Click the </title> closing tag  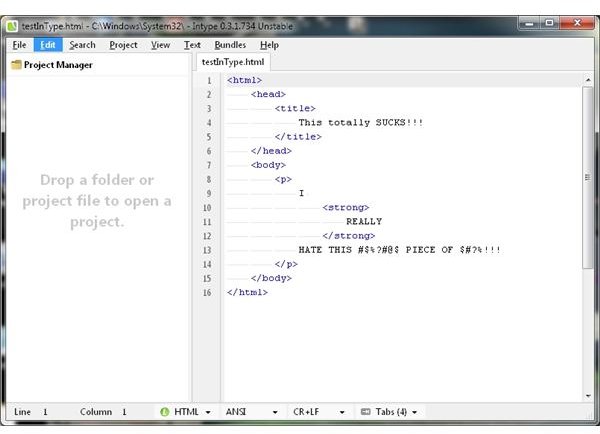point(298,137)
